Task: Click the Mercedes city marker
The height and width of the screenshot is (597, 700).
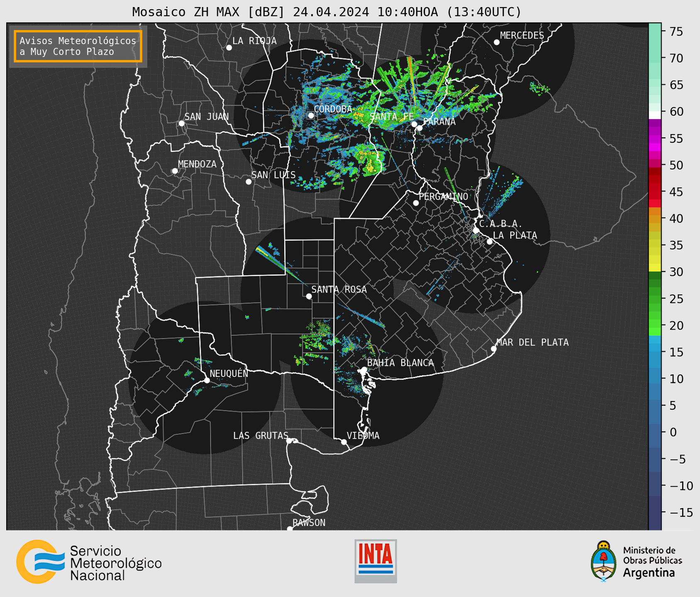Action: [497, 42]
